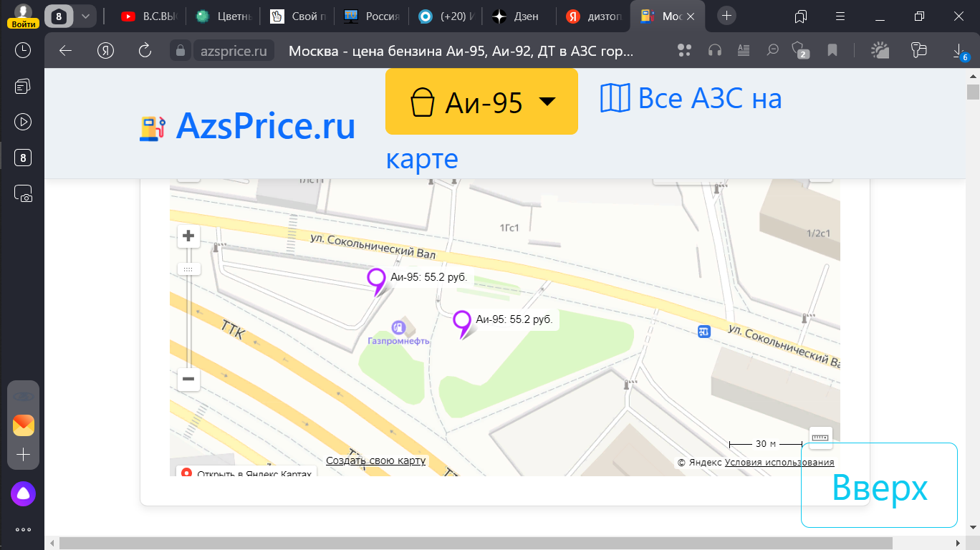Image resolution: width=980 pixels, height=550 pixels.
Task: Click the AzsPrice.ru logo link
Action: click(x=248, y=126)
